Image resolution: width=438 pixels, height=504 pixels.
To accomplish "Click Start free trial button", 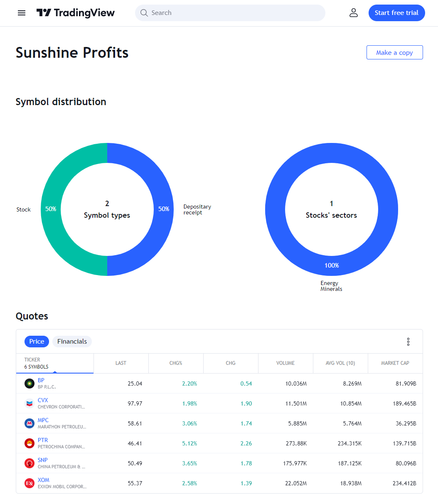I will pyautogui.click(x=396, y=13).
